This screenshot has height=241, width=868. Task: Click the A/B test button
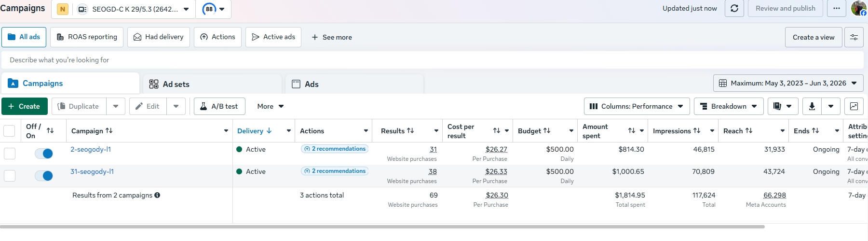[x=219, y=106]
